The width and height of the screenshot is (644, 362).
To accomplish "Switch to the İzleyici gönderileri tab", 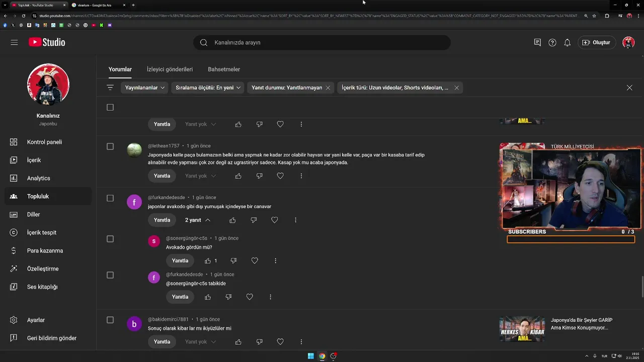I will click(x=170, y=69).
